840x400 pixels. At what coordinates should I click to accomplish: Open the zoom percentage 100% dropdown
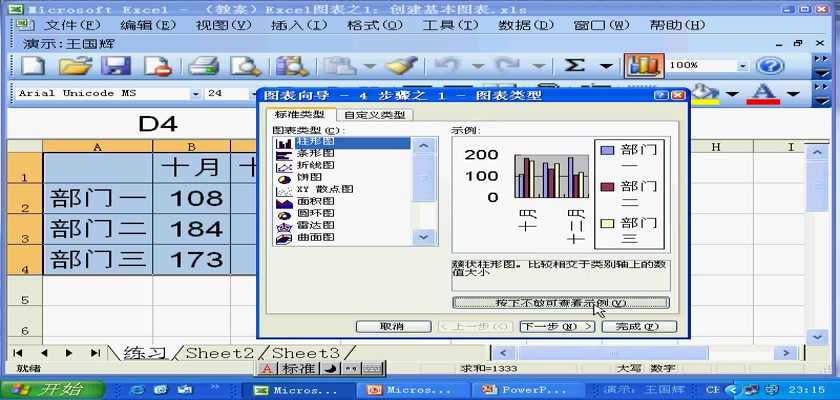(743, 66)
